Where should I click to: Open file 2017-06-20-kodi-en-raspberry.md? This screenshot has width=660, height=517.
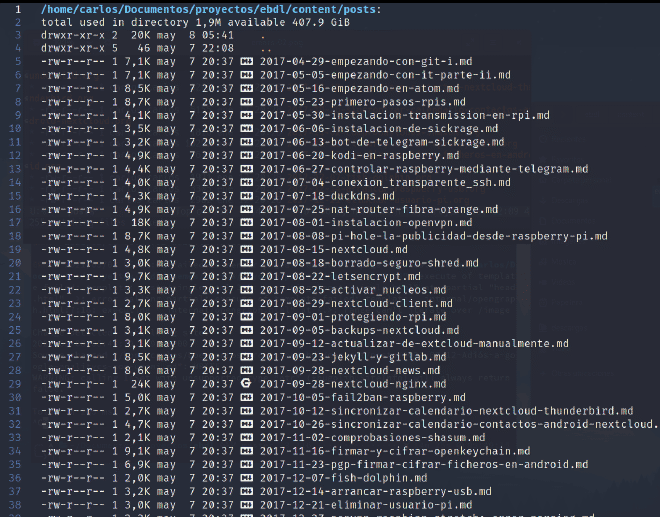[359, 155]
